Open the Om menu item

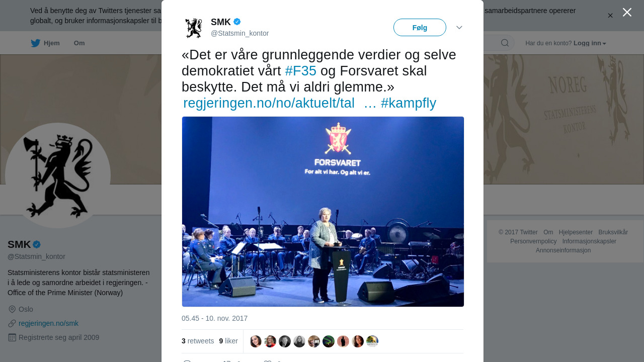click(79, 43)
